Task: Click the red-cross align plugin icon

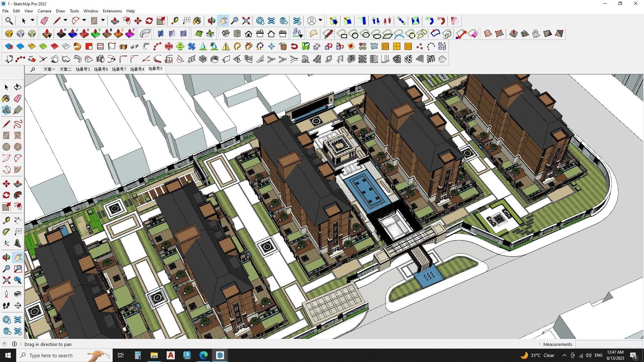Action: (169, 46)
